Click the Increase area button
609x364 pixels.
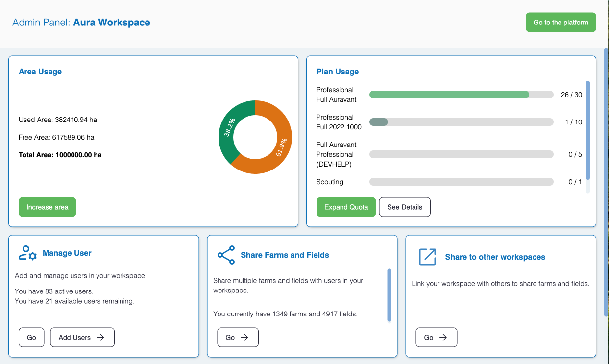pyautogui.click(x=48, y=207)
